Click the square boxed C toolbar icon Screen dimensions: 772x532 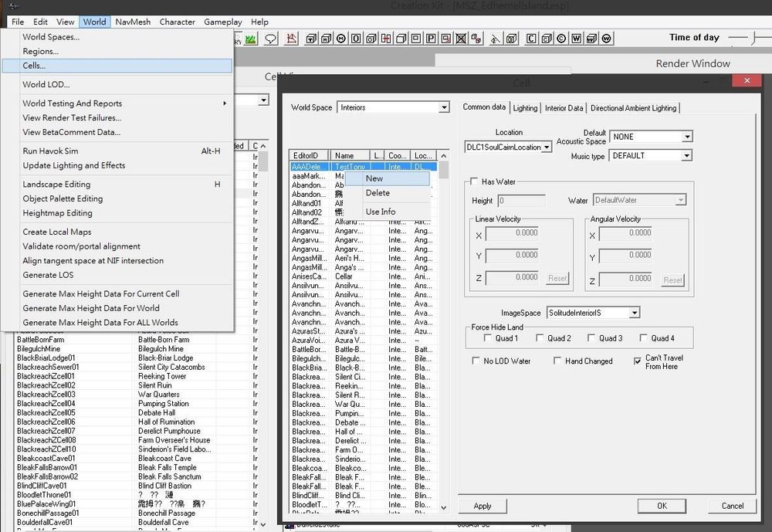tap(532, 39)
